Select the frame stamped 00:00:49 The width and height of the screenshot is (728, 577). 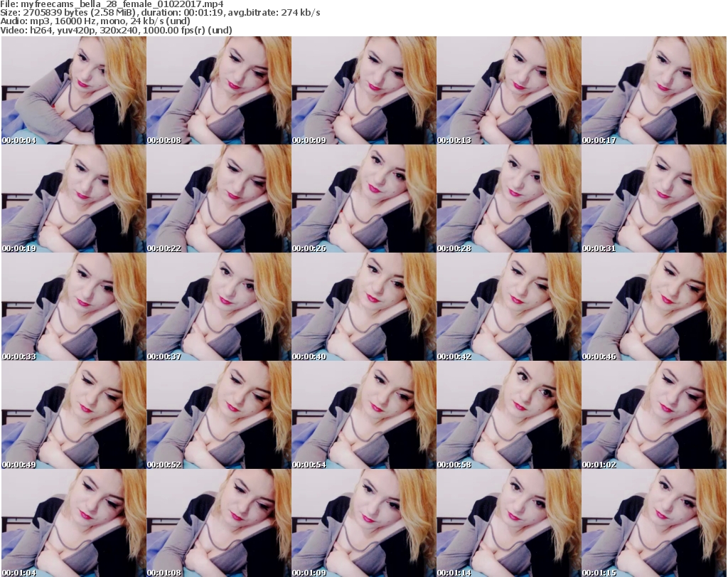[x=74, y=415]
